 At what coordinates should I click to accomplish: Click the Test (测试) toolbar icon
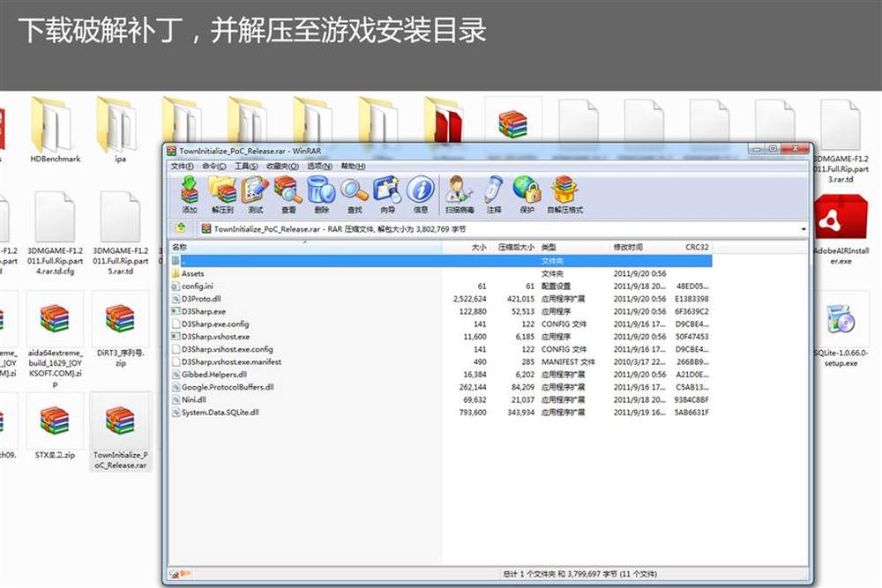[256, 195]
